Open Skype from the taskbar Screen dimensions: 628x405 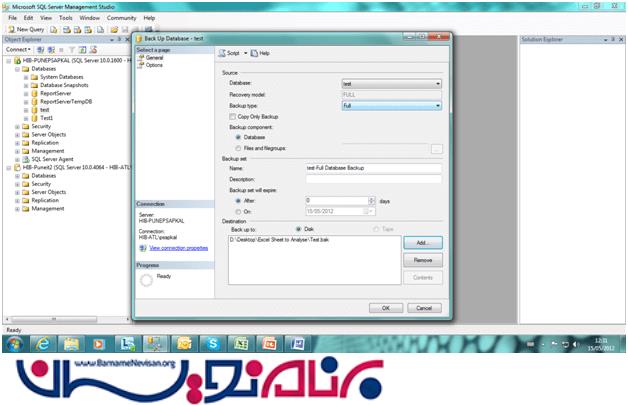tap(212, 344)
